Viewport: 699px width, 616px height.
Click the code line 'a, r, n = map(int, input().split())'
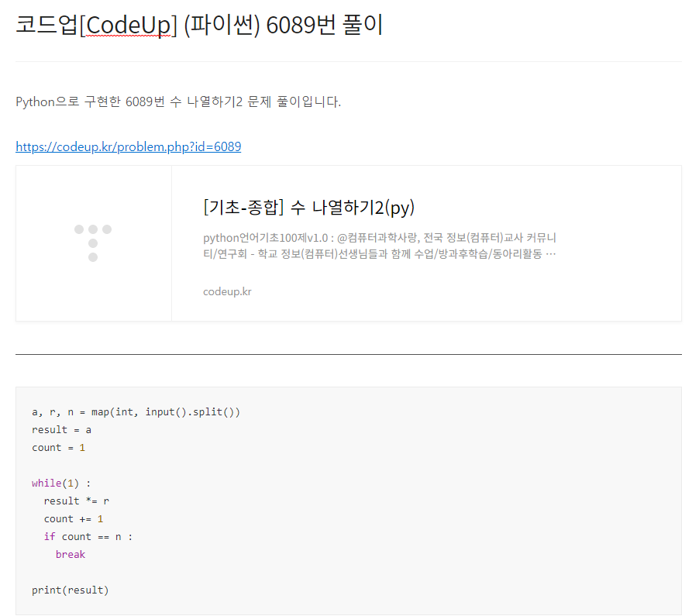click(x=136, y=412)
